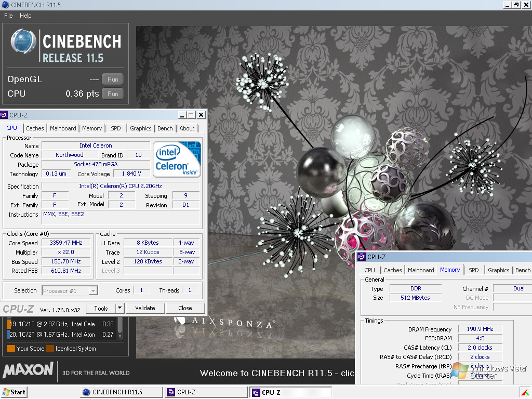
Task: Click the MAXON logo
Action: pyautogui.click(x=28, y=370)
